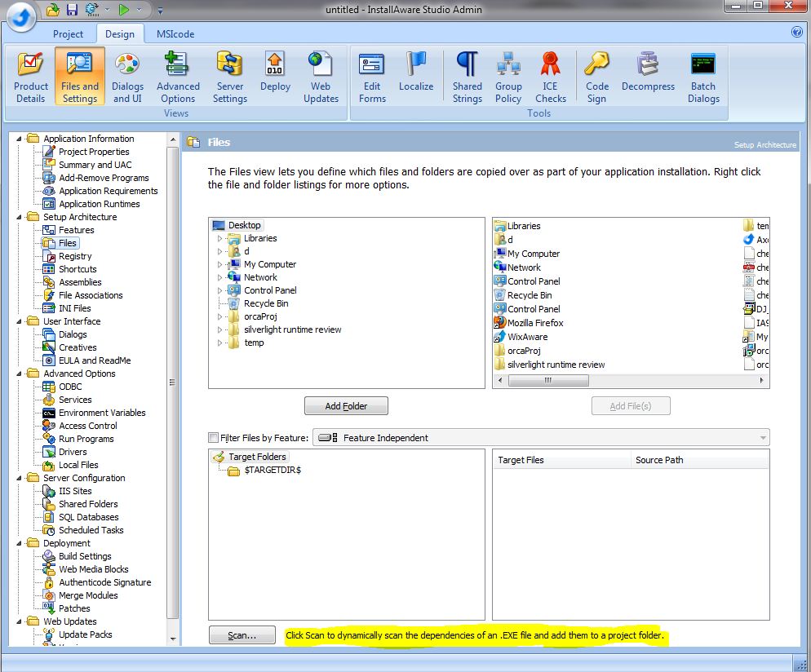Collapse the Setup Architecture tree group

(19, 217)
